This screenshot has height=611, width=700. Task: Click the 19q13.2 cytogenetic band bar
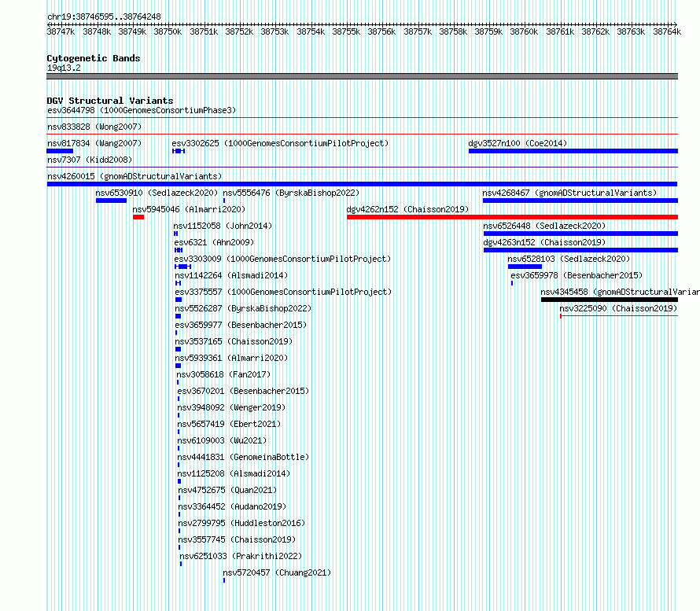click(362, 76)
